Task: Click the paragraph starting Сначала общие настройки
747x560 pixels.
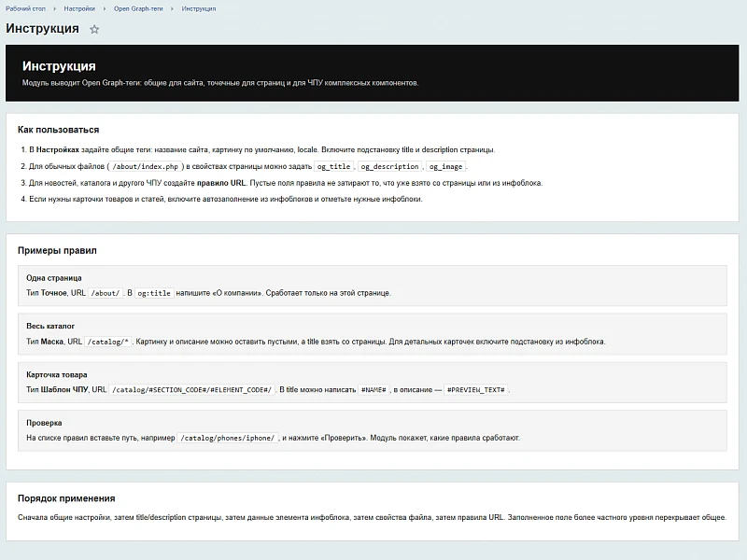Action: point(372,517)
